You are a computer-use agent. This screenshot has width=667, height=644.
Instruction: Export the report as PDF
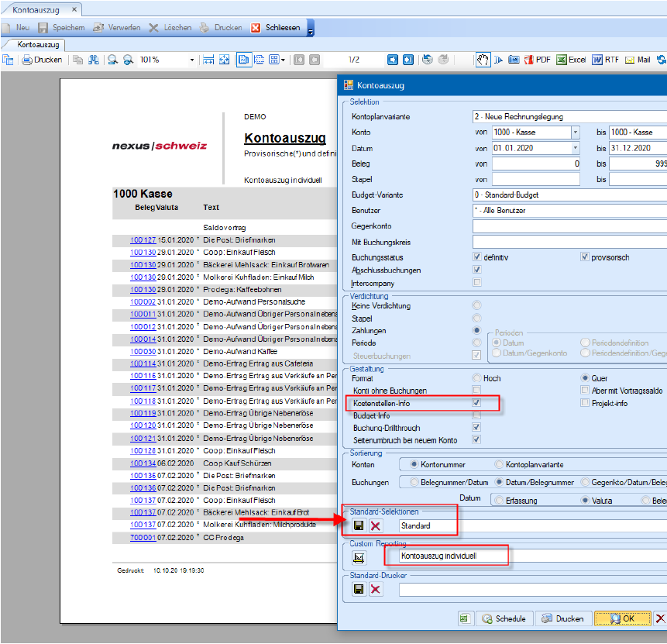click(538, 60)
